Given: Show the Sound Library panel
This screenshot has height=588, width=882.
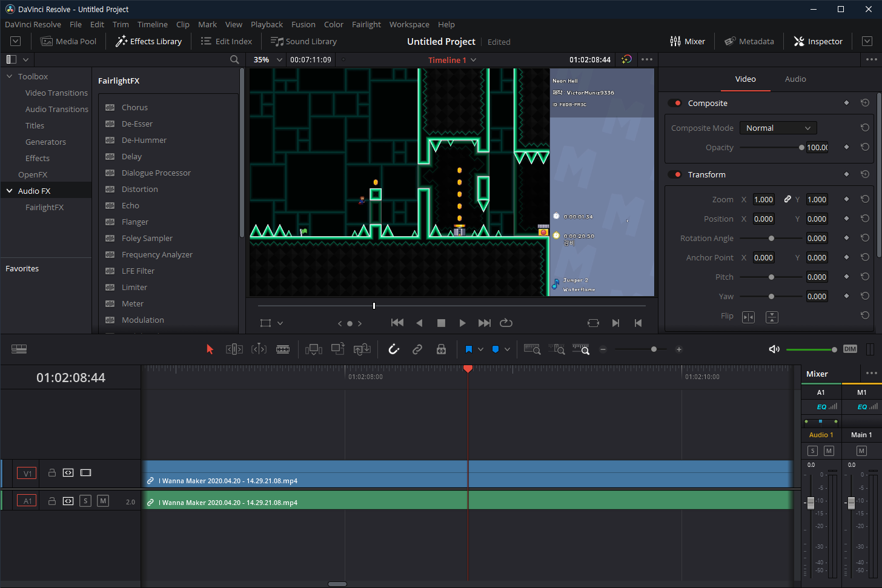Looking at the screenshot, I should click(x=303, y=41).
